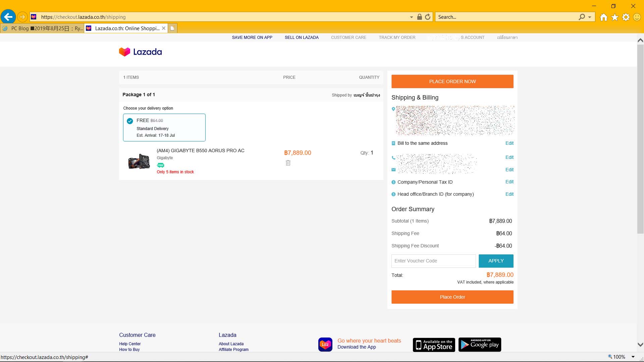Open the How to Buy link
The image size is (644, 362).
pyautogui.click(x=129, y=349)
